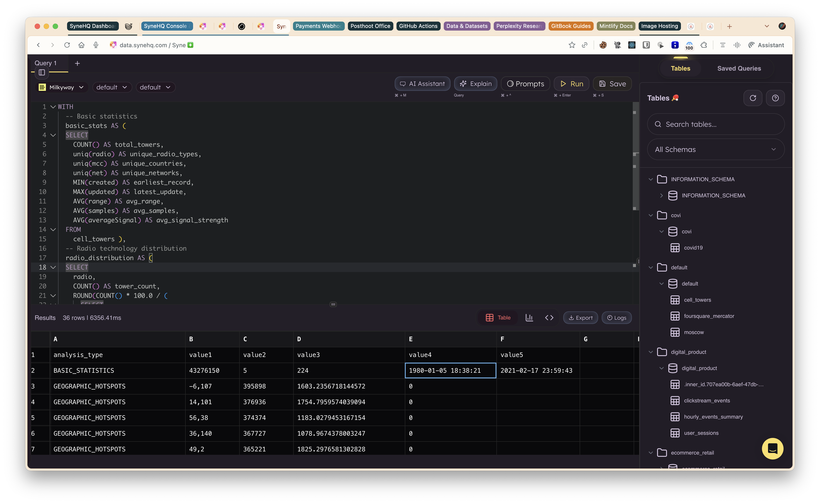The width and height of the screenshot is (820, 504).
Task: Click the Export results button
Action: (581, 318)
